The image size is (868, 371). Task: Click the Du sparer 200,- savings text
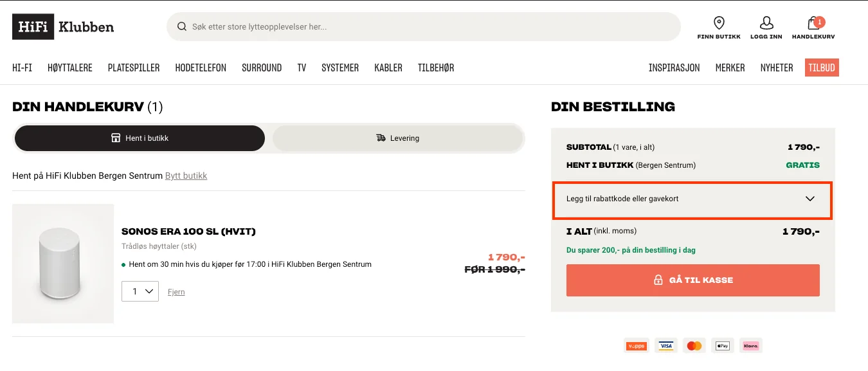tap(631, 250)
